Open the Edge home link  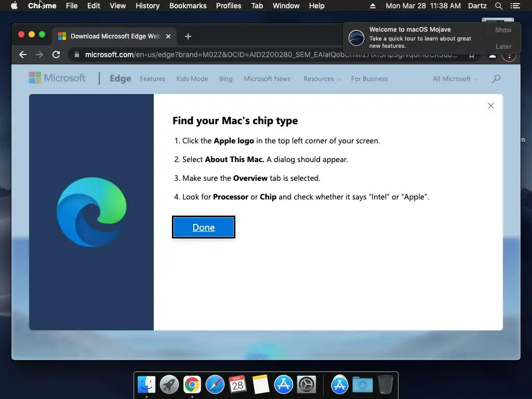(x=120, y=79)
